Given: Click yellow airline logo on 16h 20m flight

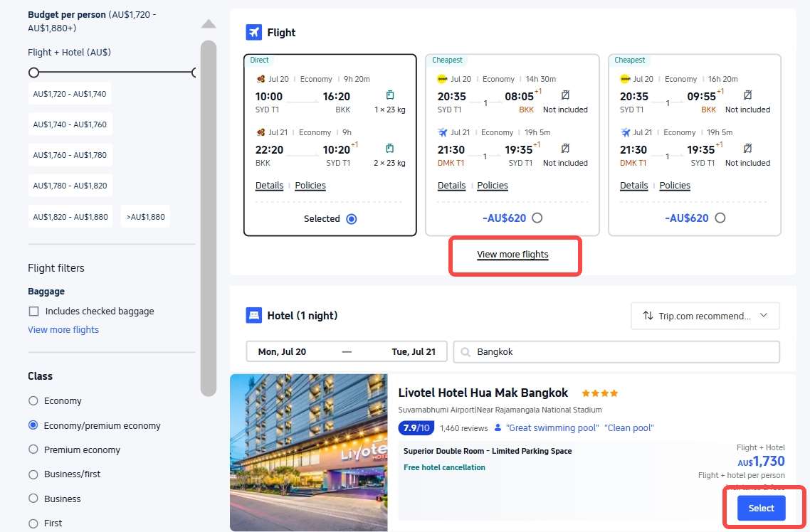Looking at the screenshot, I should [625, 79].
